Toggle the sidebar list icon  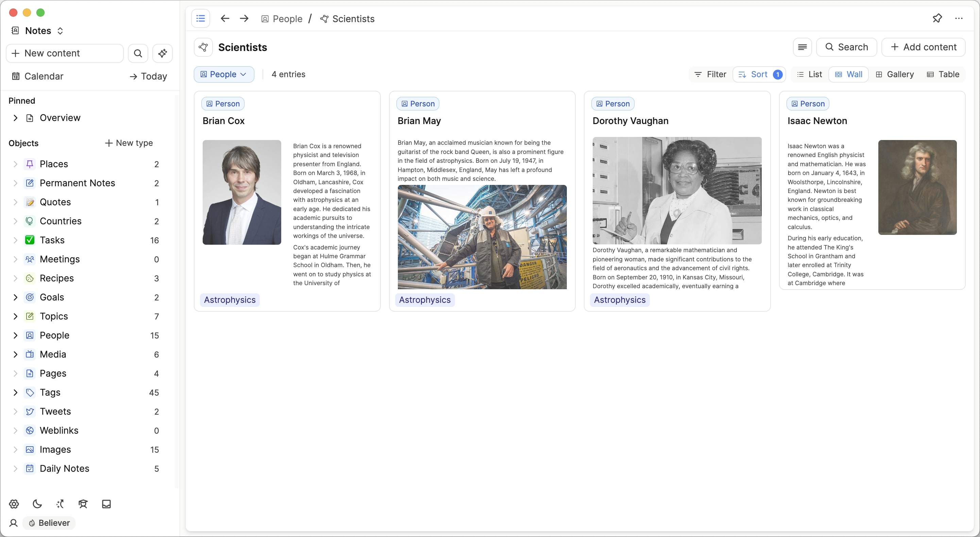(201, 19)
